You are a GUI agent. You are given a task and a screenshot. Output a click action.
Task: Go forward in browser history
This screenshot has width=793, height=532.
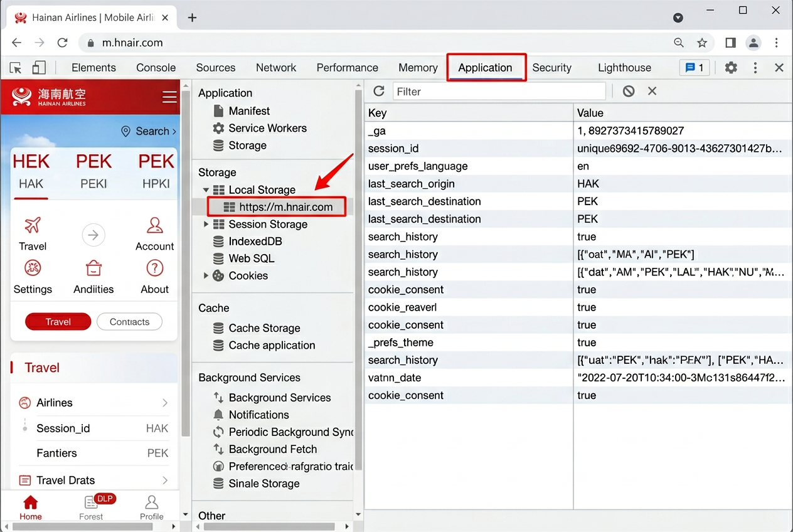[40, 43]
